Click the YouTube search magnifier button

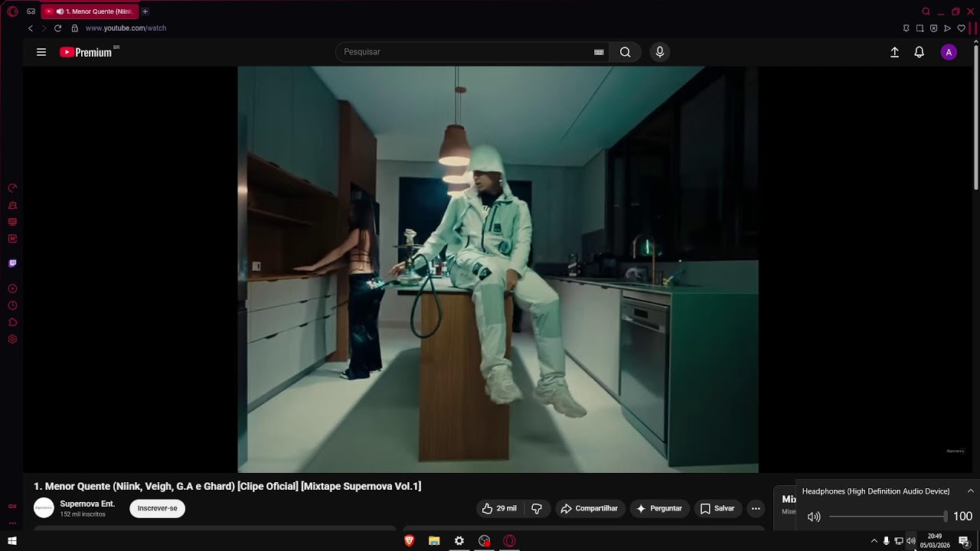[626, 52]
